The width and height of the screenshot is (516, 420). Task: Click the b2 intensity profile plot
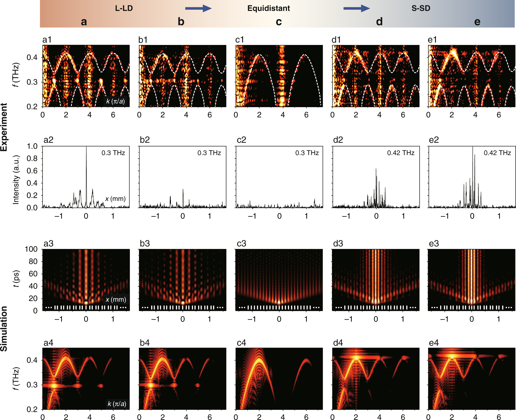[x=182, y=177]
